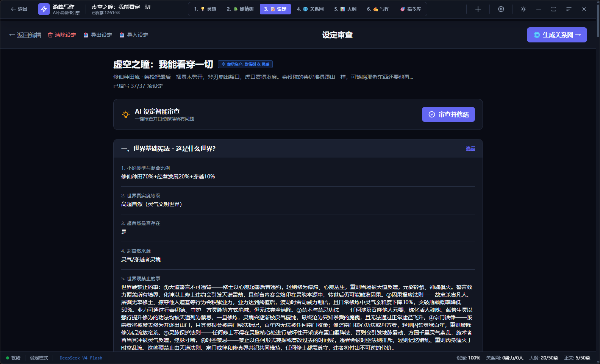Screen dimensions: 600x364
Task: Click 编辑 link for 世界基础宪法 section
Action: (470, 148)
